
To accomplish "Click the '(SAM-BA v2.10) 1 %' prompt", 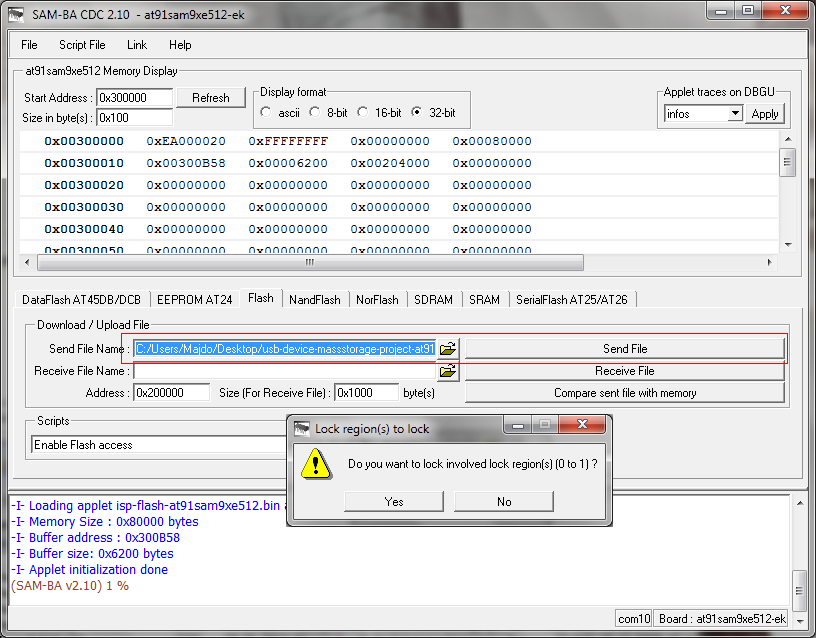I will [x=70, y=585].
